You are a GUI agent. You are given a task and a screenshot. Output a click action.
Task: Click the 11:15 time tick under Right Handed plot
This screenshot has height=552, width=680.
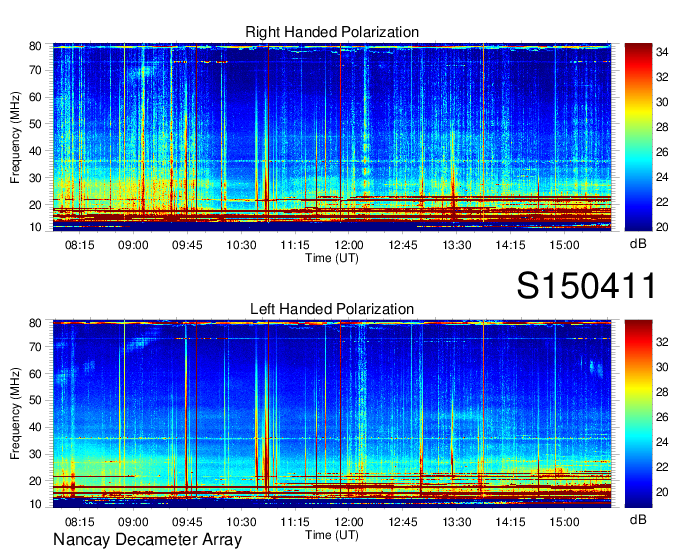click(x=295, y=245)
